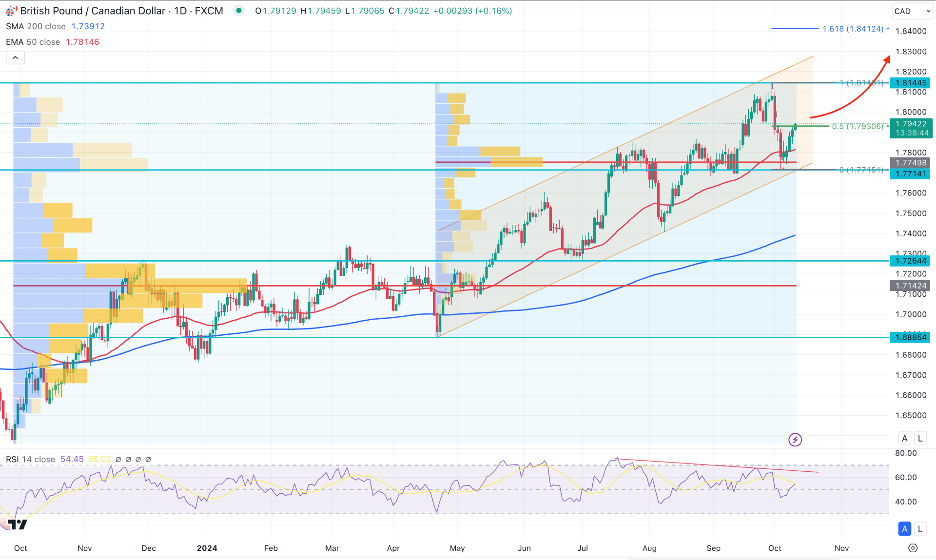
Task: Click the 1.68854 price level label
Action: [x=910, y=337]
